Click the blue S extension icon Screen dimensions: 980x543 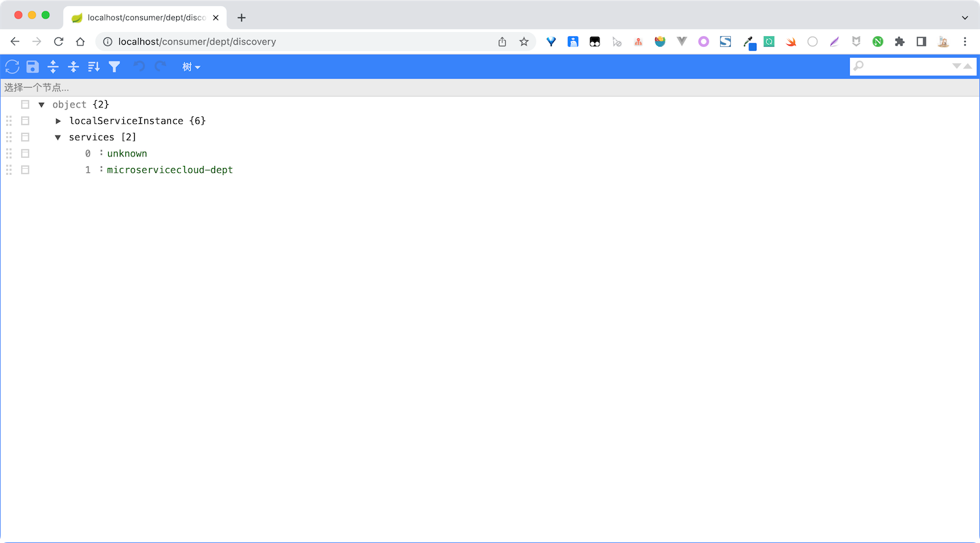click(x=725, y=42)
